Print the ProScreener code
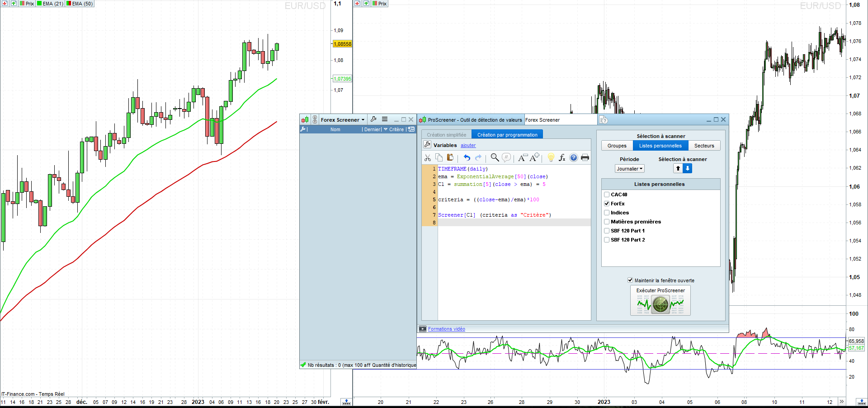Image resolution: width=868 pixels, height=408 pixels. click(585, 157)
